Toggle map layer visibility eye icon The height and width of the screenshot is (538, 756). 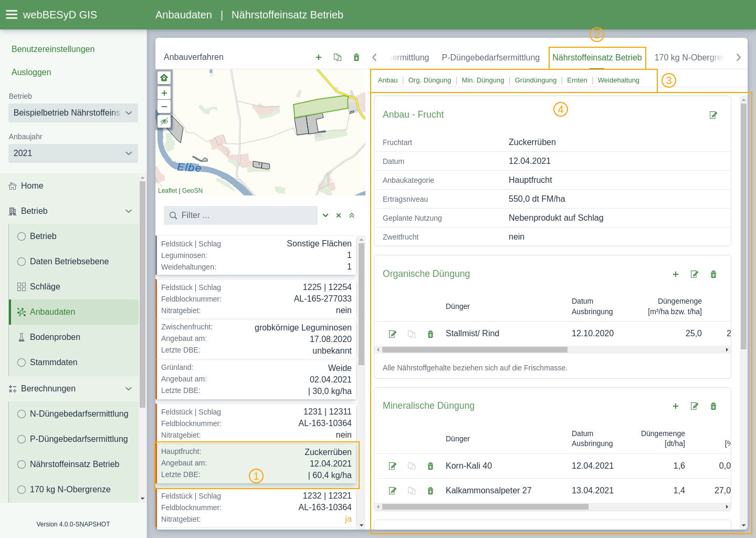click(x=164, y=121)
